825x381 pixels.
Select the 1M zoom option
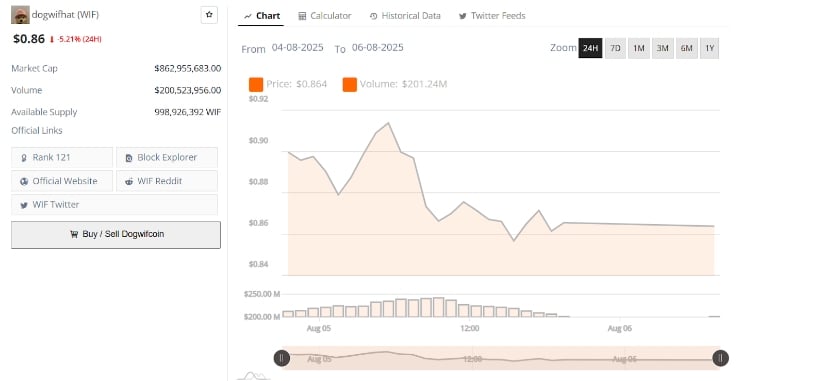(x=639, y=48)
